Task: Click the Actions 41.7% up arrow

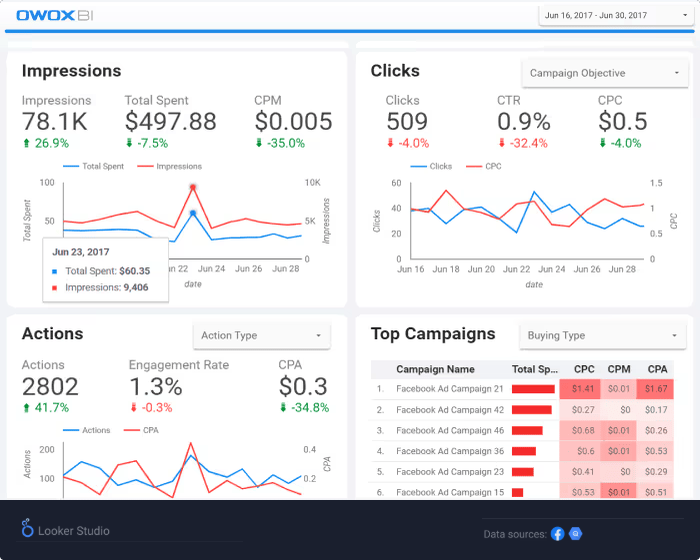Action: click(26, 408)
